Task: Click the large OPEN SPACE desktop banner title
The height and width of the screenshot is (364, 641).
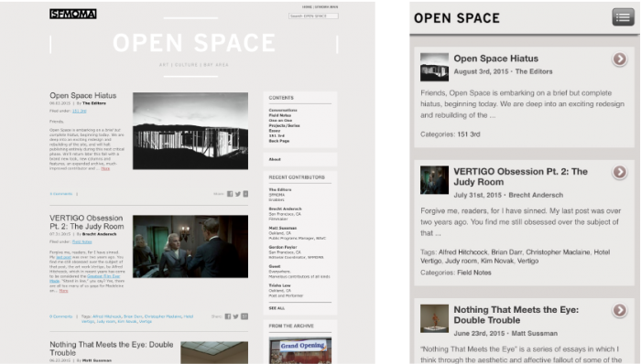Action: [194, 43]
